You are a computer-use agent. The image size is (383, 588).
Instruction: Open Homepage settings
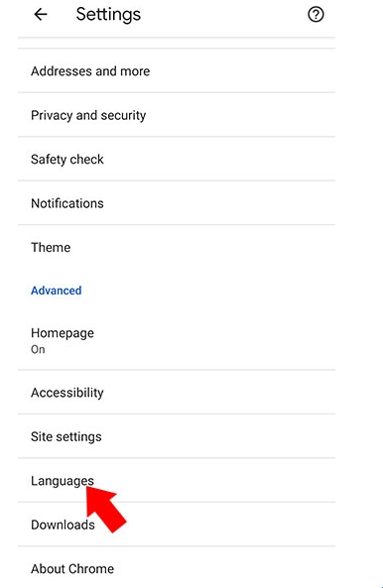click(x=177, y=340)
